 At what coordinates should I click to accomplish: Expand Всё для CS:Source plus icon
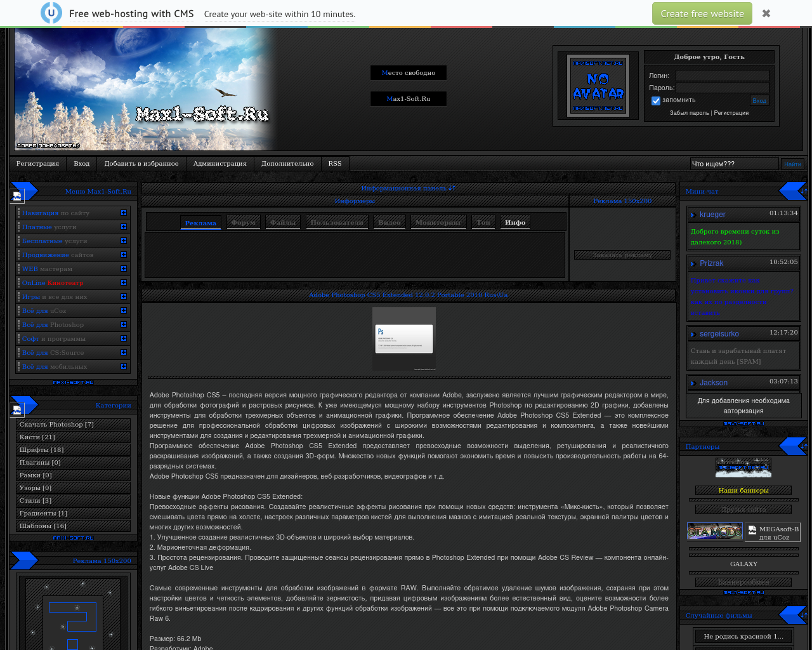click(124, 353)
